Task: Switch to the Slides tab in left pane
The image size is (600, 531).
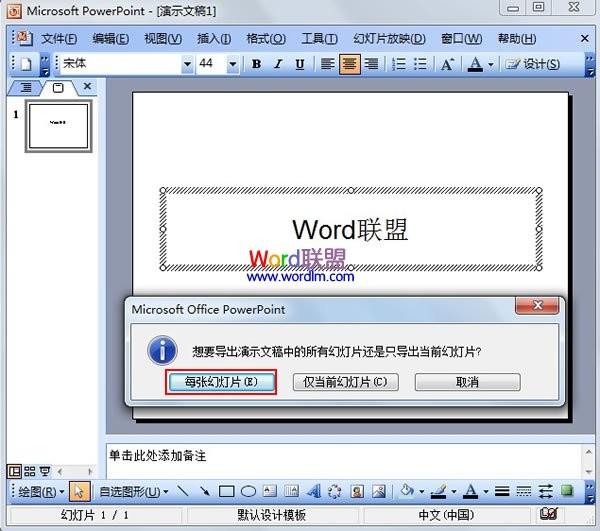Action: 58,88
